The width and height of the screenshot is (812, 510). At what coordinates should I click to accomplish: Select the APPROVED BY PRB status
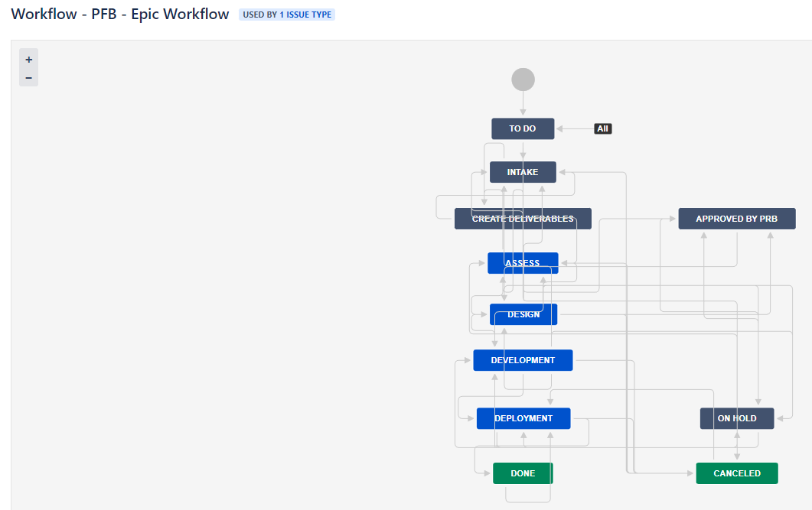pos(737,219)
